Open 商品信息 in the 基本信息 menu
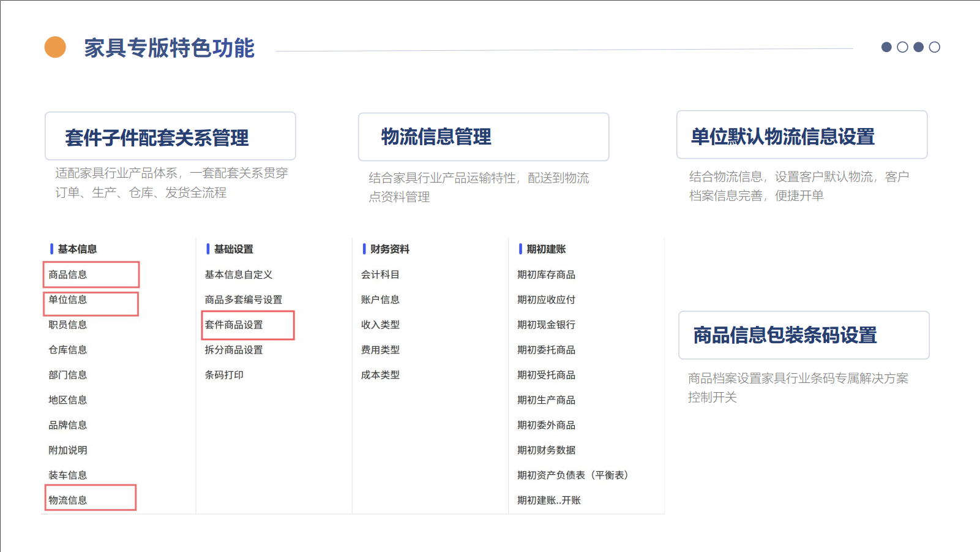Image resolution: width=980 pixels, height=552 pixels. (68, 274)
